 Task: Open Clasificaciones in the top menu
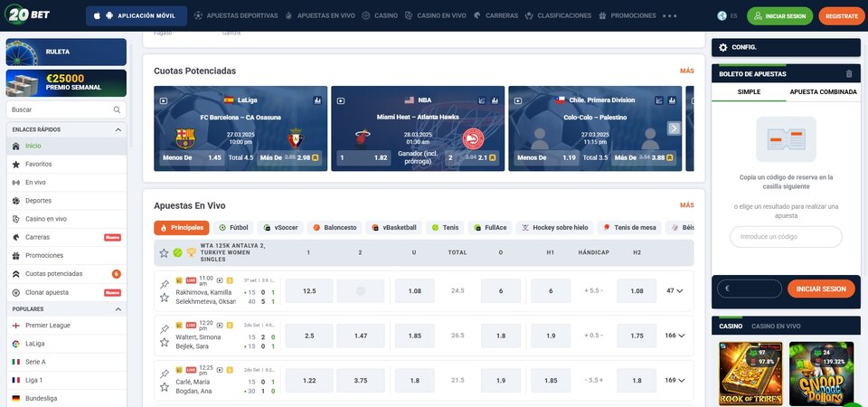tap(558, 16)
